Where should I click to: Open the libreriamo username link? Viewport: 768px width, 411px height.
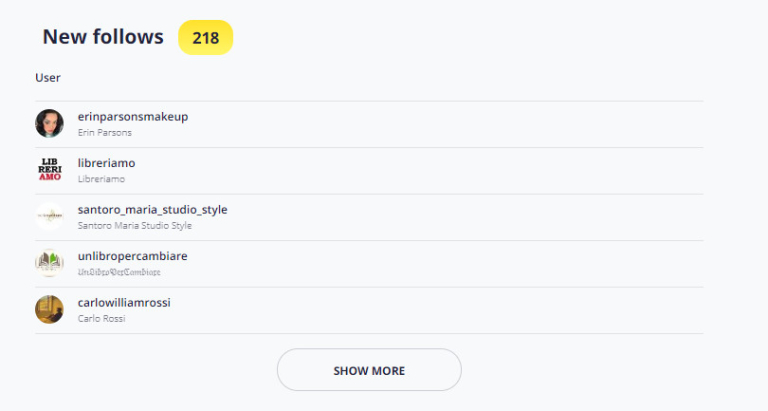coord(106,163)
